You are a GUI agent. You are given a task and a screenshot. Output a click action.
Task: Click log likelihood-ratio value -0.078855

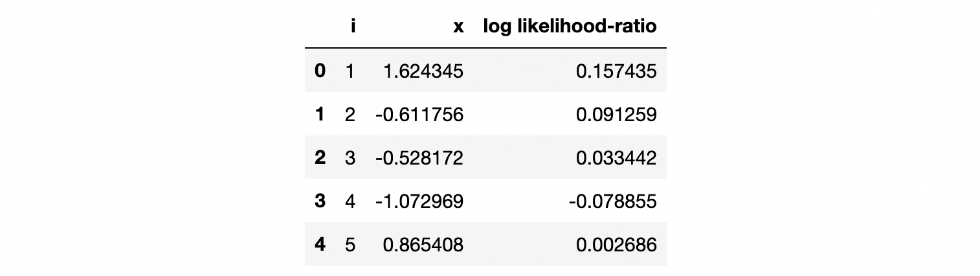tap(614, 201)
